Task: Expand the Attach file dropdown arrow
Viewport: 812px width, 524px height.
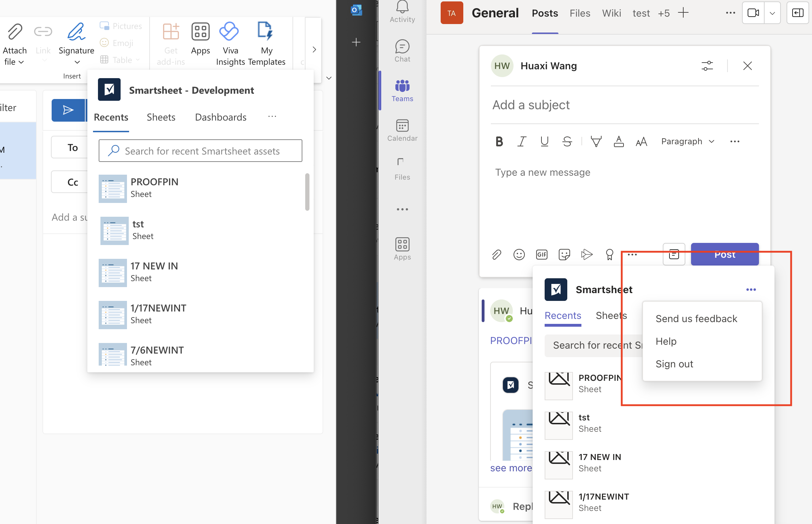Action: pyautogui.click(x=22, y=62)
